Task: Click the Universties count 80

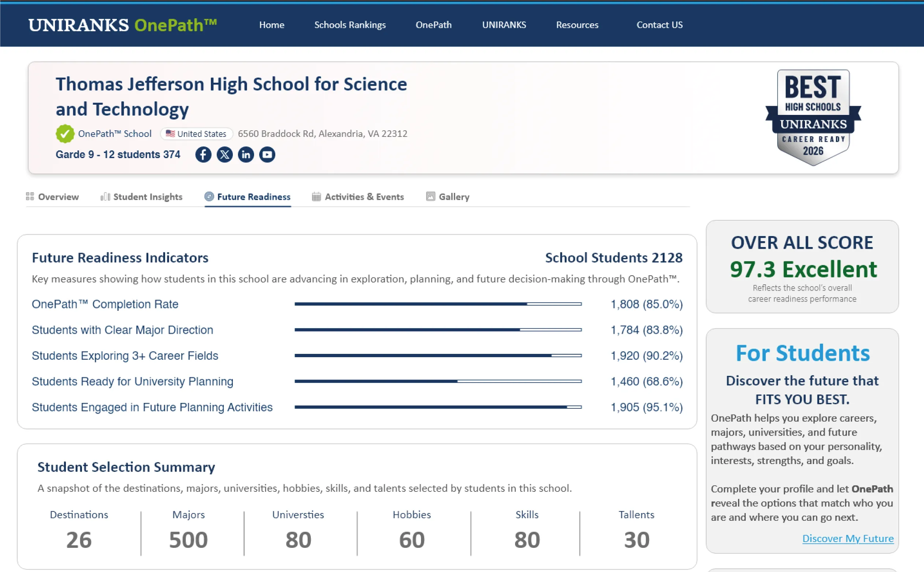Action: [x=298, y=539]
